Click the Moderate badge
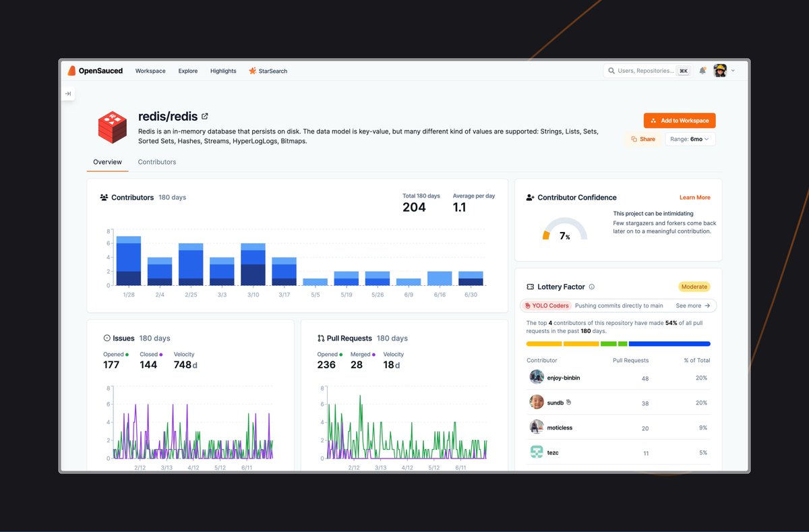809x532 pixels. [694, 287]
